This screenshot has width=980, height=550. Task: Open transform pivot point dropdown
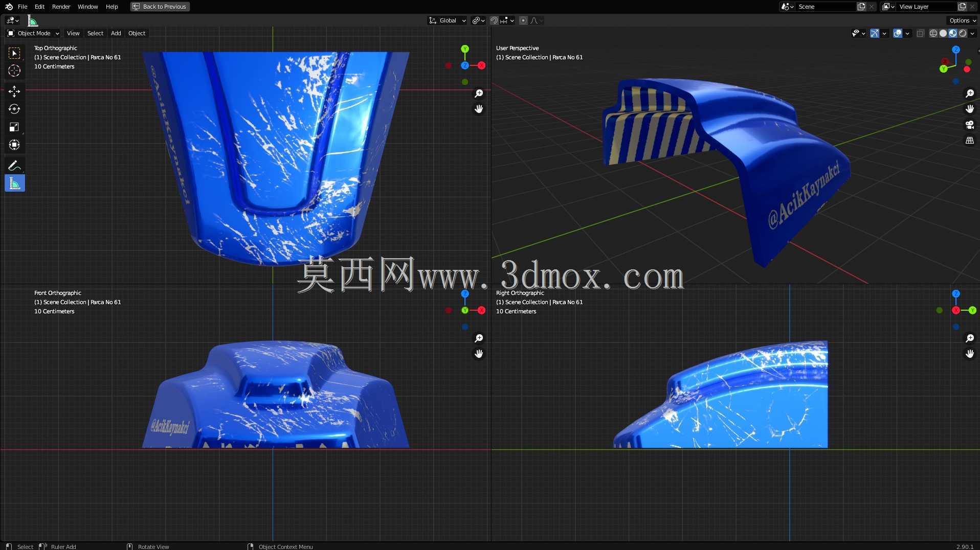(x=479, y=20)
